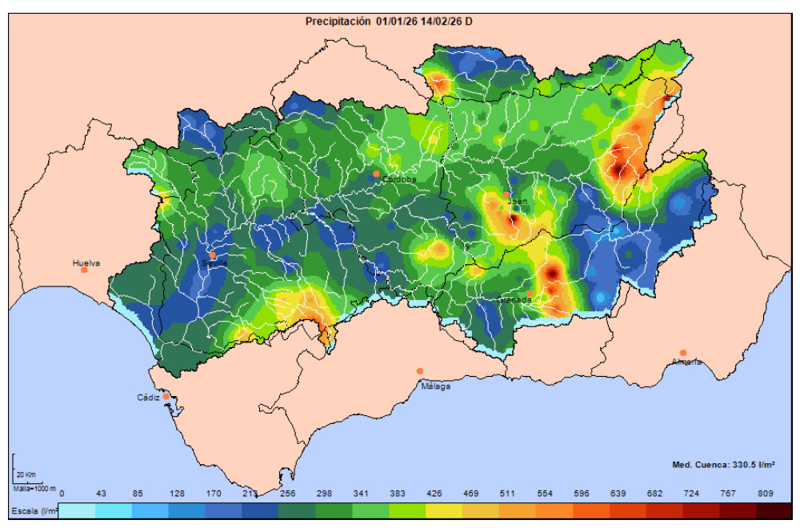The image size is (800, 532).
Task: Click the Cádiz city marker dot
Action: 166,396
